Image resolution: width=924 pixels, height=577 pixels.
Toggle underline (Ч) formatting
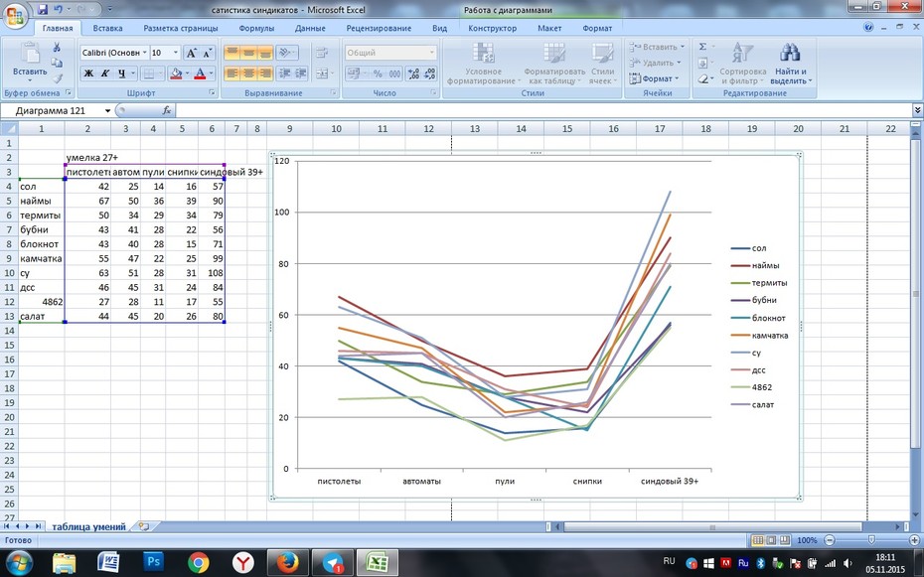click(121, 73)
